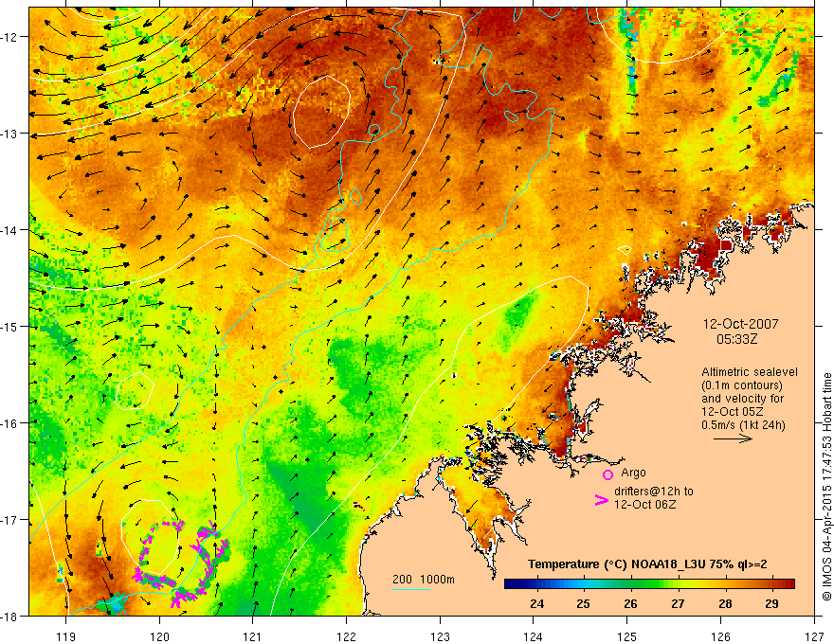Click the '124' longitude axis label
This screenshot has height=644, width=834.
(x=534, y=636)
